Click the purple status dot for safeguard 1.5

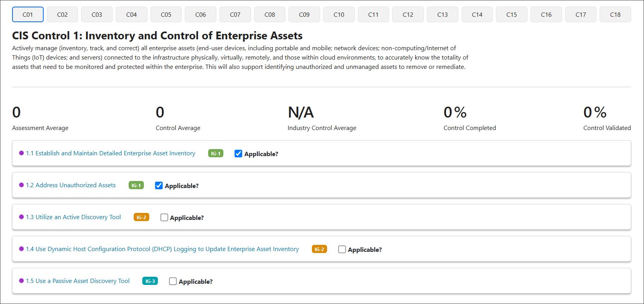click(21, 281)
